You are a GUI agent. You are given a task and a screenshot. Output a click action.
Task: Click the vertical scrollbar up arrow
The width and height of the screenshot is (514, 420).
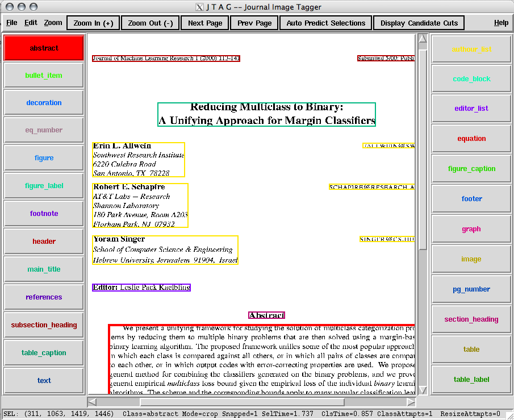[423, 39]
